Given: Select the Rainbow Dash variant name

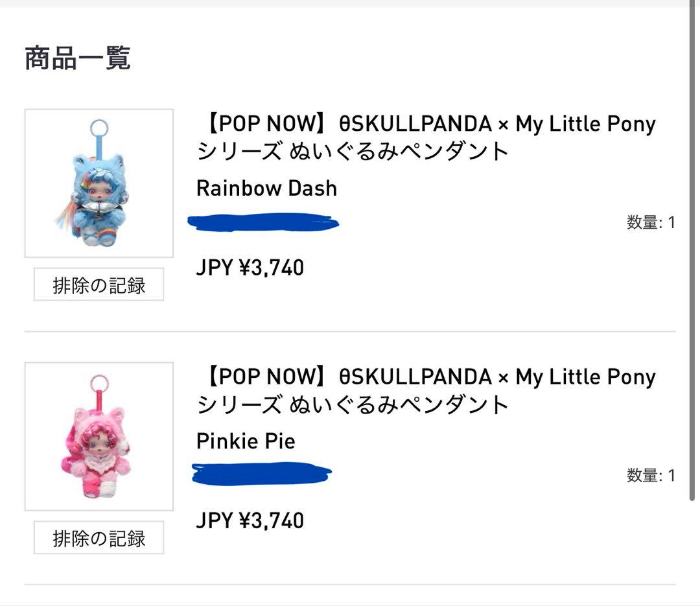Looking at the screenshot, I should [x=266, y=189].
